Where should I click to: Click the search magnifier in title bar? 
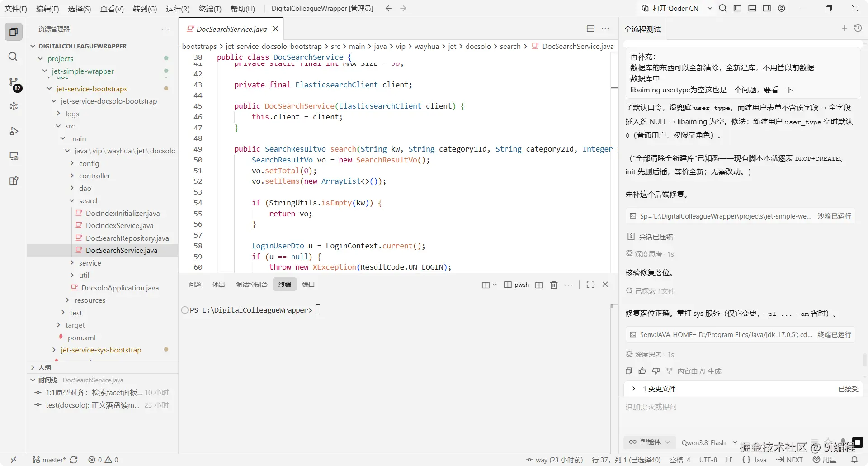point(723,8)
